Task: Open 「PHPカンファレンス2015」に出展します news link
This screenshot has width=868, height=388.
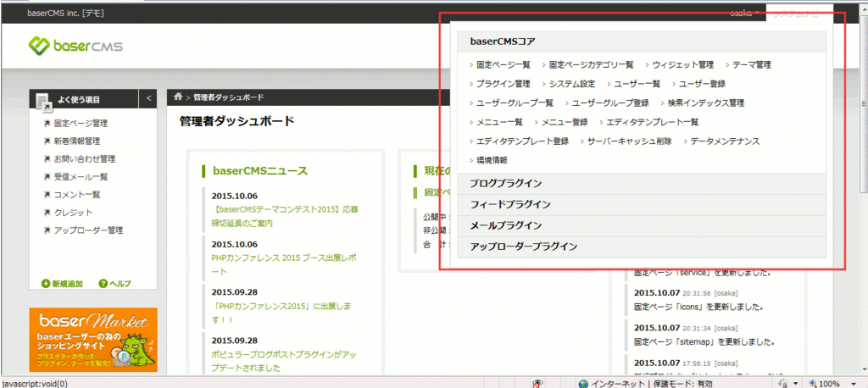Action: (282, 313)
